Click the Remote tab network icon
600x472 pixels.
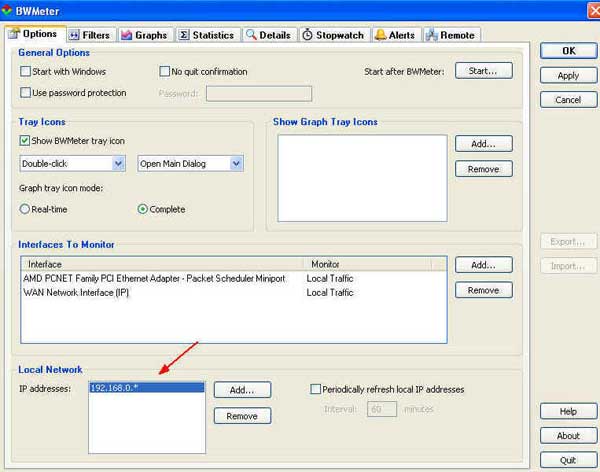(432, 35)
